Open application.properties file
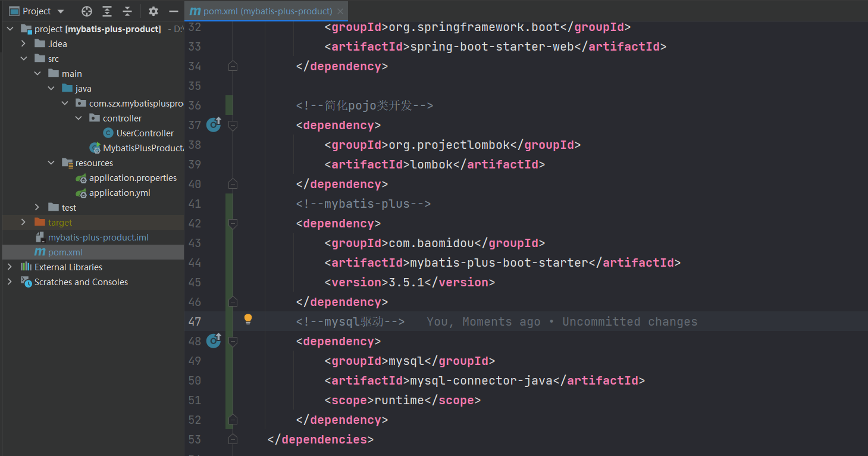Screen dimensions: 868x456 tap(133, 177)
